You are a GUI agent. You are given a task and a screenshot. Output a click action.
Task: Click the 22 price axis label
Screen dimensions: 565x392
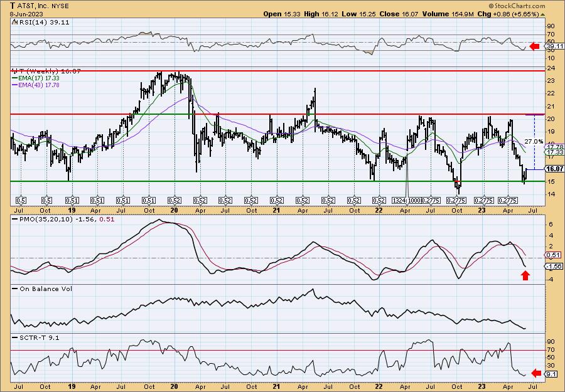551,93
